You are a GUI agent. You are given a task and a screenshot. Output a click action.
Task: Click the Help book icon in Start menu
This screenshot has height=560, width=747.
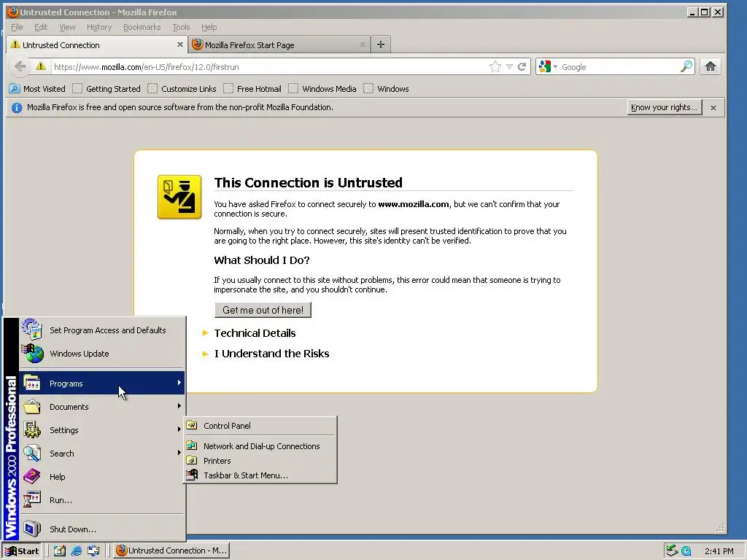tap(32, 476)
